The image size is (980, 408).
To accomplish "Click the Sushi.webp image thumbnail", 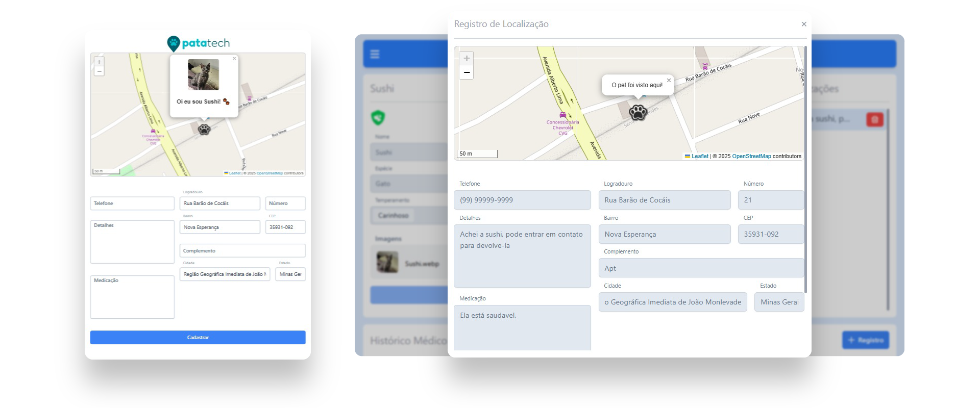I will 387,263.
